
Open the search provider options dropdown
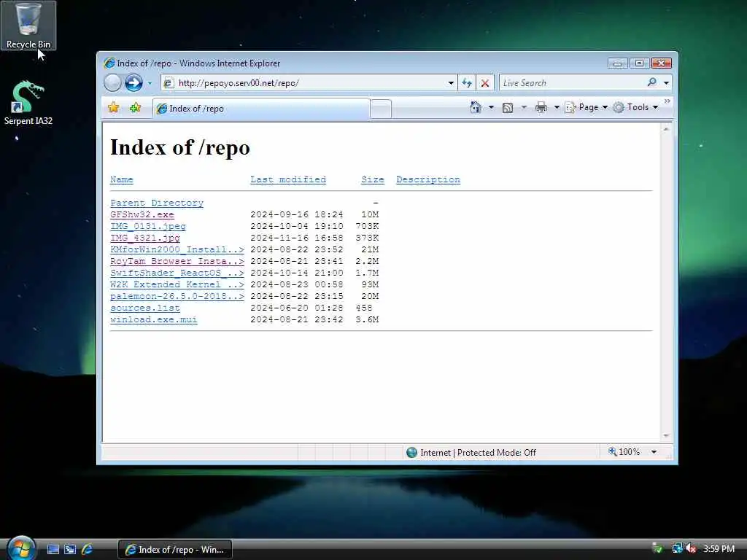pos(667,83)
